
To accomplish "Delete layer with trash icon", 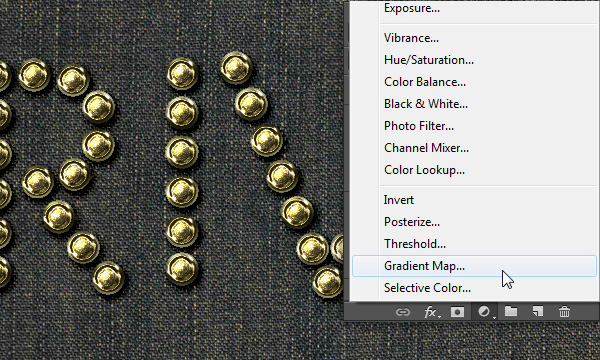I will [x=564, y=312].
